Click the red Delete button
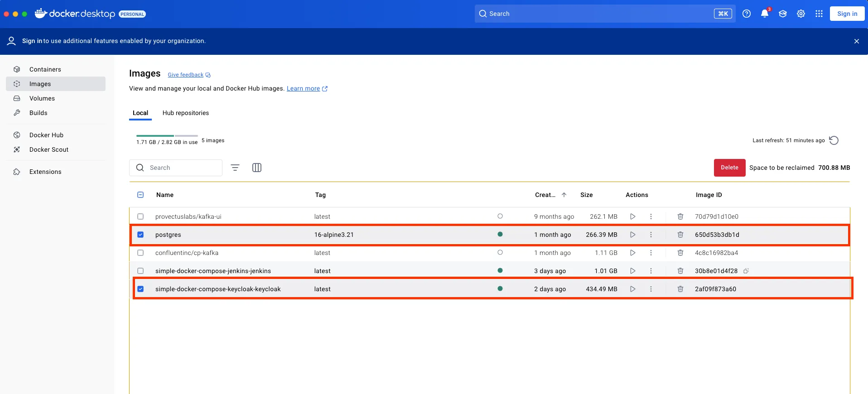The image size is (868, 394). point(729,168)
